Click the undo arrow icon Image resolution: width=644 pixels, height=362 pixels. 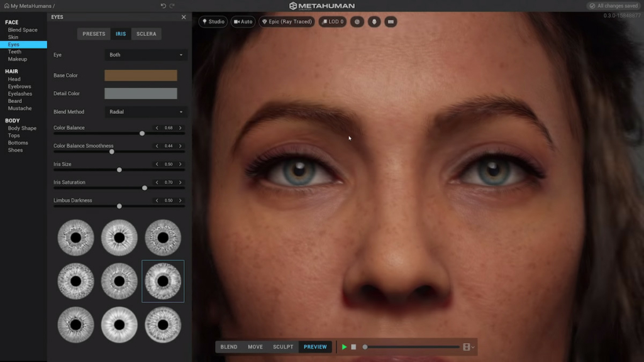coord(164,6)
